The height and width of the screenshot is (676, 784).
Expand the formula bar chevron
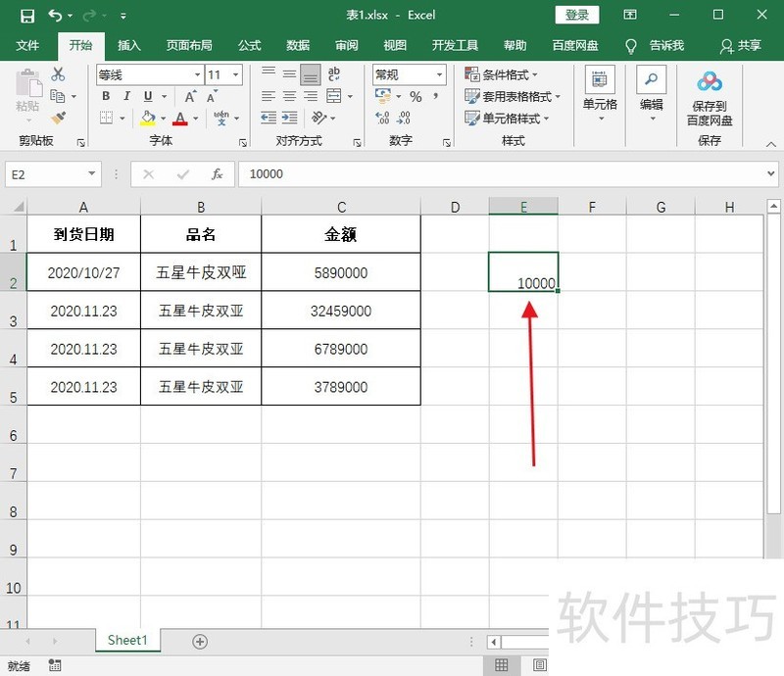tap(770, 174)
